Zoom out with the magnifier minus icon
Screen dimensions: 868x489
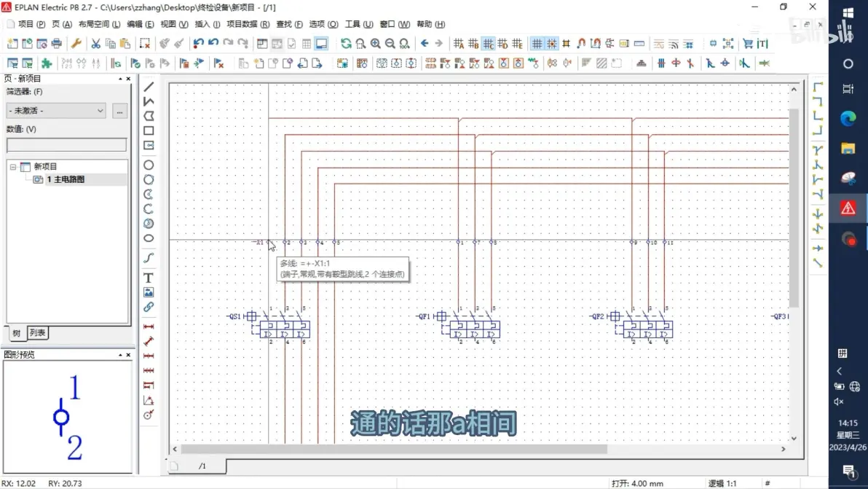pos(390,43)
